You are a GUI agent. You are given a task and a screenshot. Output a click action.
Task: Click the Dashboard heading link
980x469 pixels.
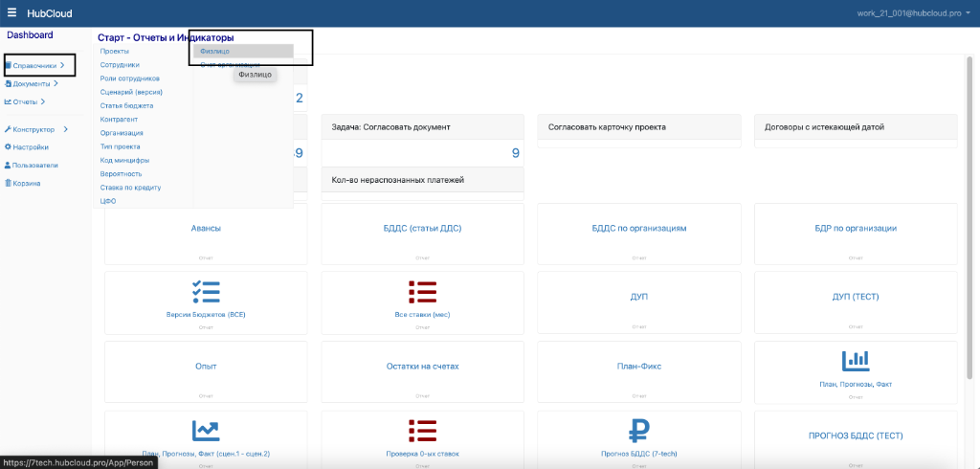coord(30,34)
